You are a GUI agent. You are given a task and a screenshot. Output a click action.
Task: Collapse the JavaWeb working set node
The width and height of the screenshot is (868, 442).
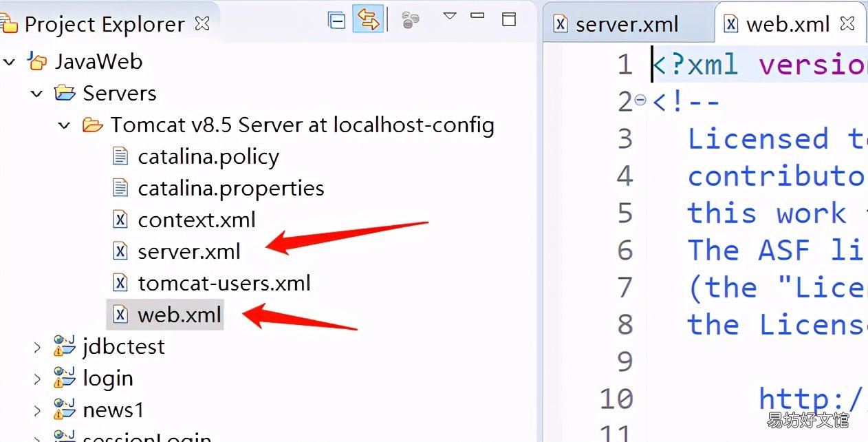point(9,62)
